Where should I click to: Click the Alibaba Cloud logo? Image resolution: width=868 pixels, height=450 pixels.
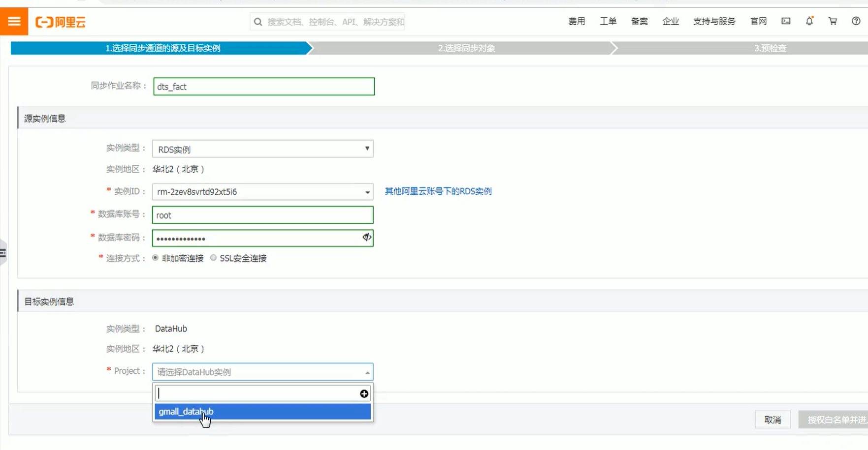(60, 21)
